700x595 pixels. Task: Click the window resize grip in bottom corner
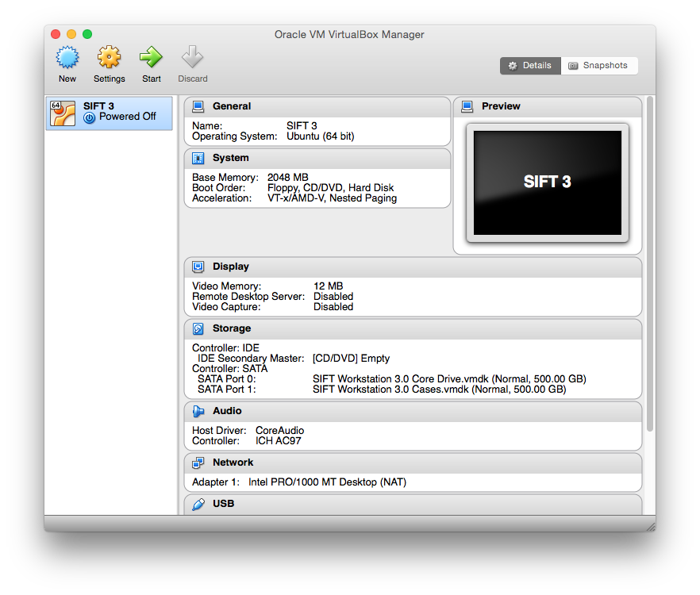[x=651, y=526]
